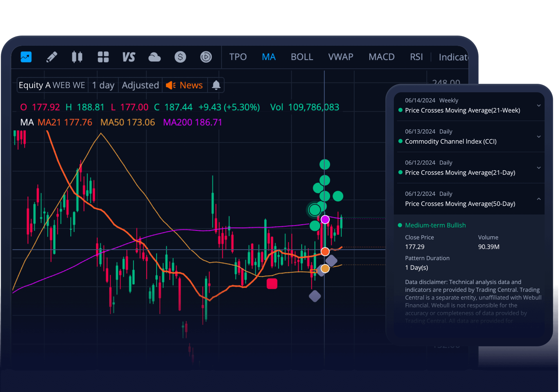Select the line chart mode icon
This screenshot has width=559, height=392.
[x=26, y=57]
